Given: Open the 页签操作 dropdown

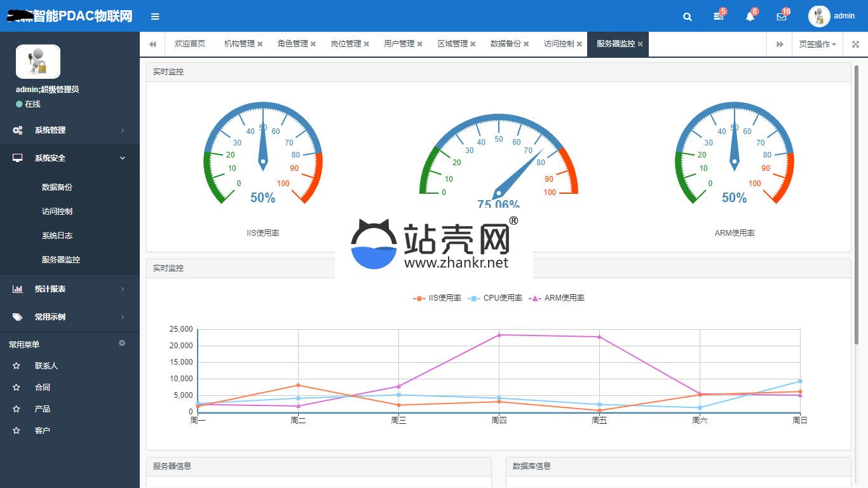Looking at the screenshot, I should 817,44.
